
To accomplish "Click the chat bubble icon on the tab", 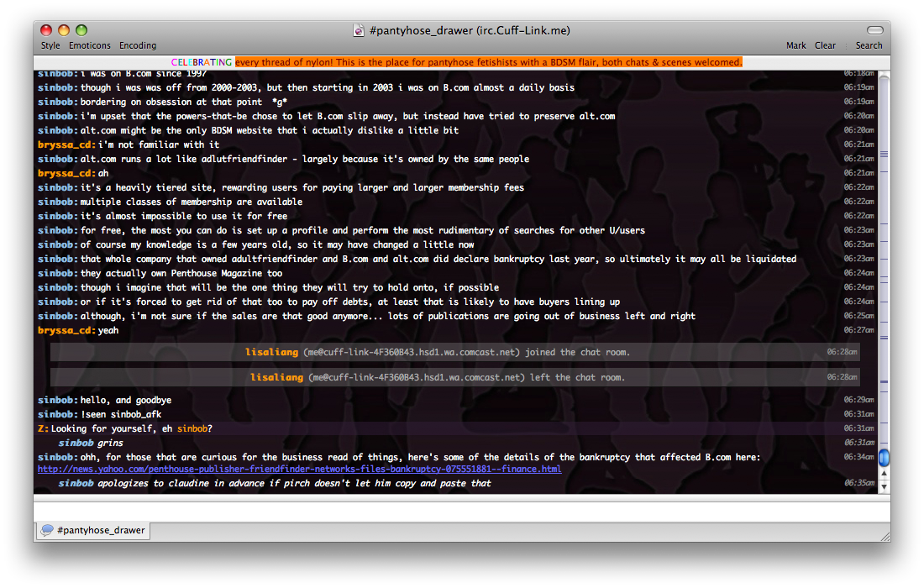I will tap(47, 530).
